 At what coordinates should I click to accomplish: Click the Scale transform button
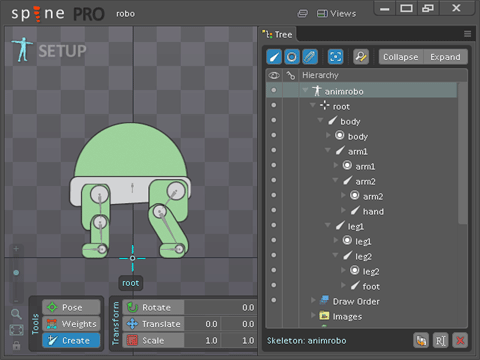pyautogui.click(x=153, y=340)
